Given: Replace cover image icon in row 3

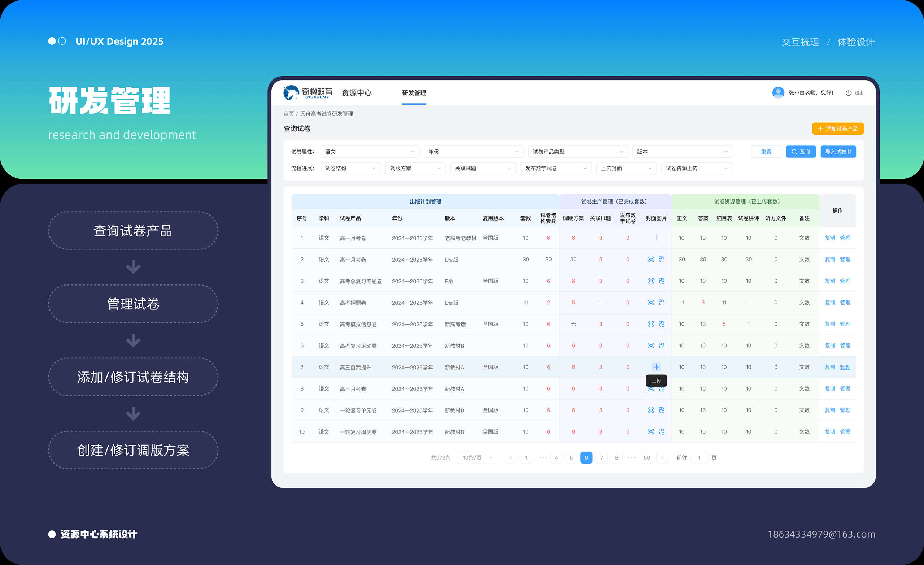Looking at the screenshot, I should coord(662,281).
